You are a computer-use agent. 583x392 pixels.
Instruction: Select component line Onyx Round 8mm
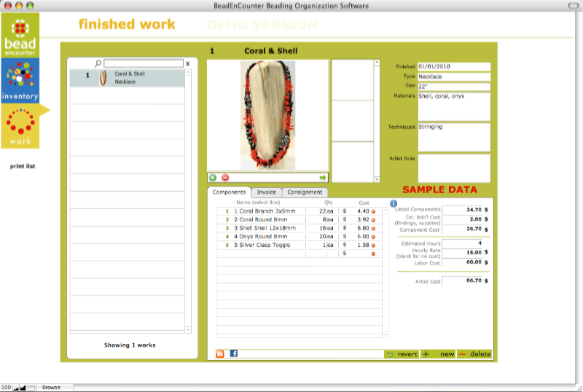tap(261, 237)
